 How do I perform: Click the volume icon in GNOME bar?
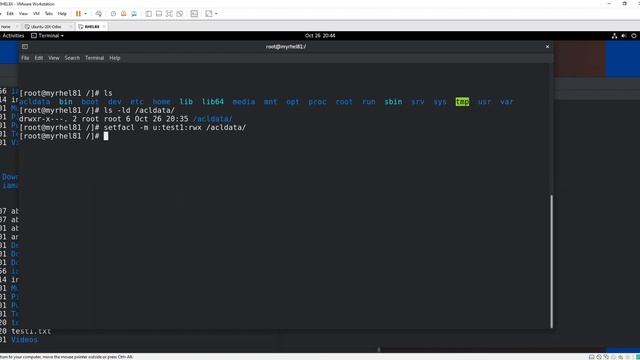click(624, 36)
